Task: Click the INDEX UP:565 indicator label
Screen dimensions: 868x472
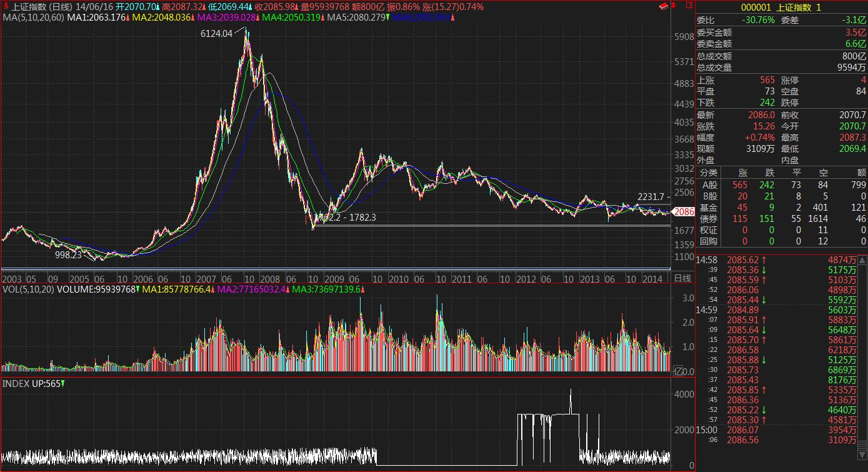Action: tap(32, 383)
